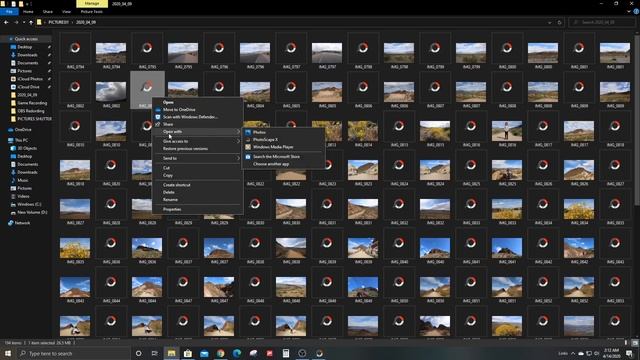Click Cortana circle on taskbar
Image resolution: width=640 pixels, height=360 pixels.
pos(138,353)
